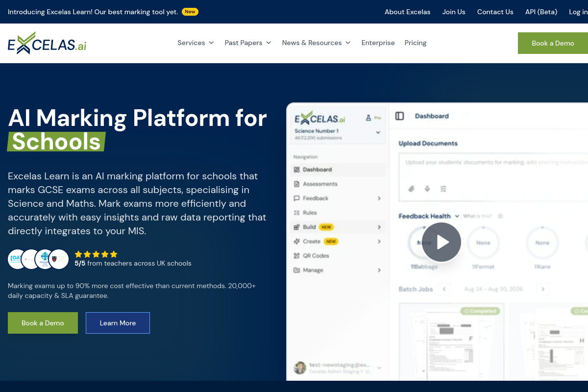Select Assessments in the preview sidebar
The height and width of the screenshot is (392, 588).
(316, 184)
